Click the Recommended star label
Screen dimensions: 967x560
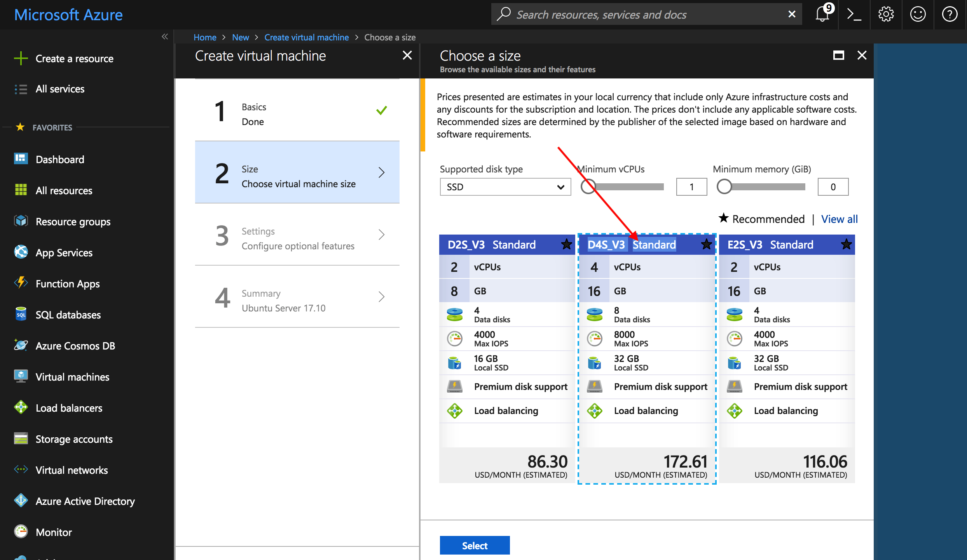[x=761, y=219]
